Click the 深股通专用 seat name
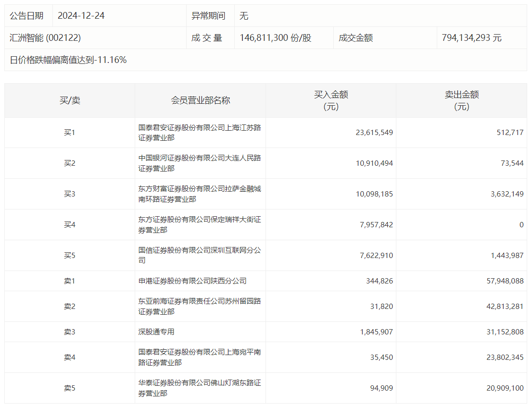 pos(156,332)
